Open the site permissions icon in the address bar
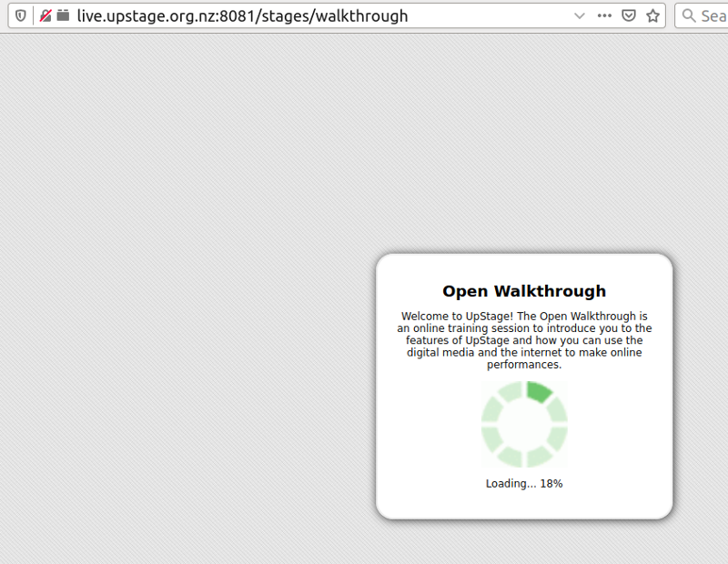This screenshot has height=564, width=728. pyautogui.click(x=63, y=15)
